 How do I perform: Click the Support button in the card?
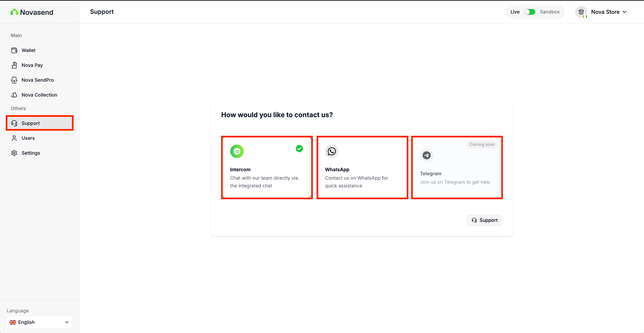tap(485, 220)
